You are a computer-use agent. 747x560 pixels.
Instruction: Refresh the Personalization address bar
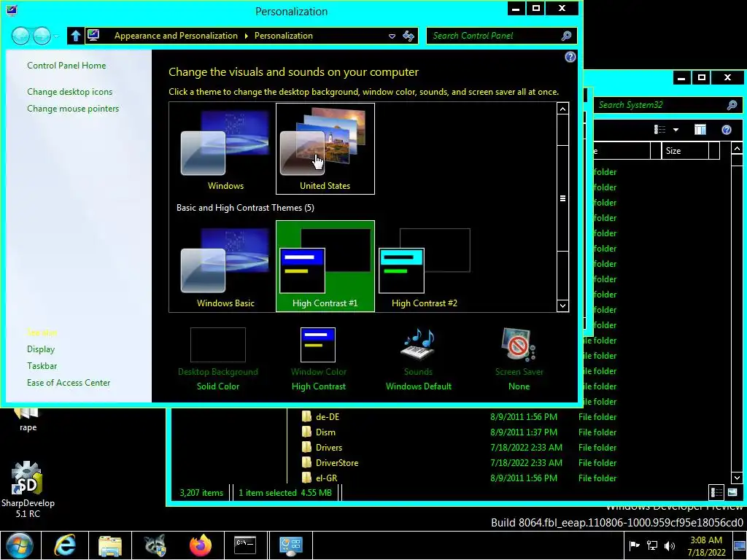click(409, 36)
